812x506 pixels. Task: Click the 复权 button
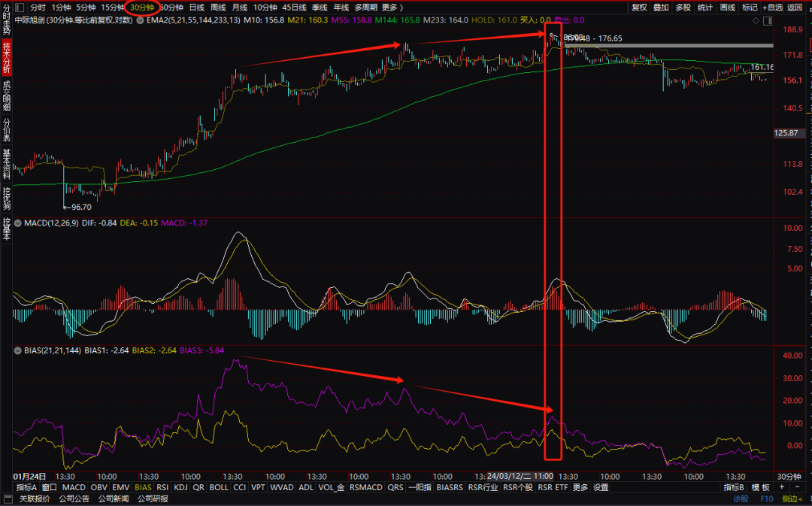coord(639,8)
